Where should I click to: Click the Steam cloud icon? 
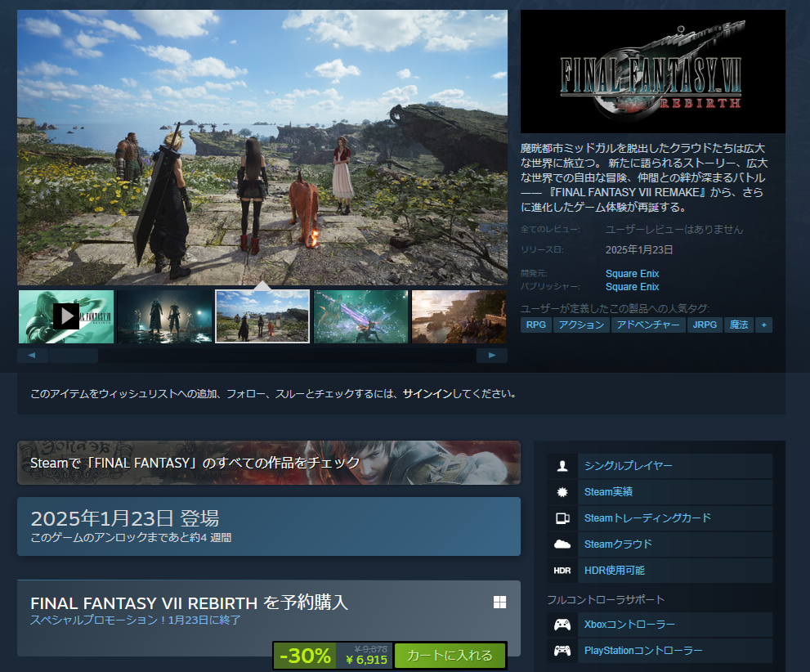coord(562,544)
